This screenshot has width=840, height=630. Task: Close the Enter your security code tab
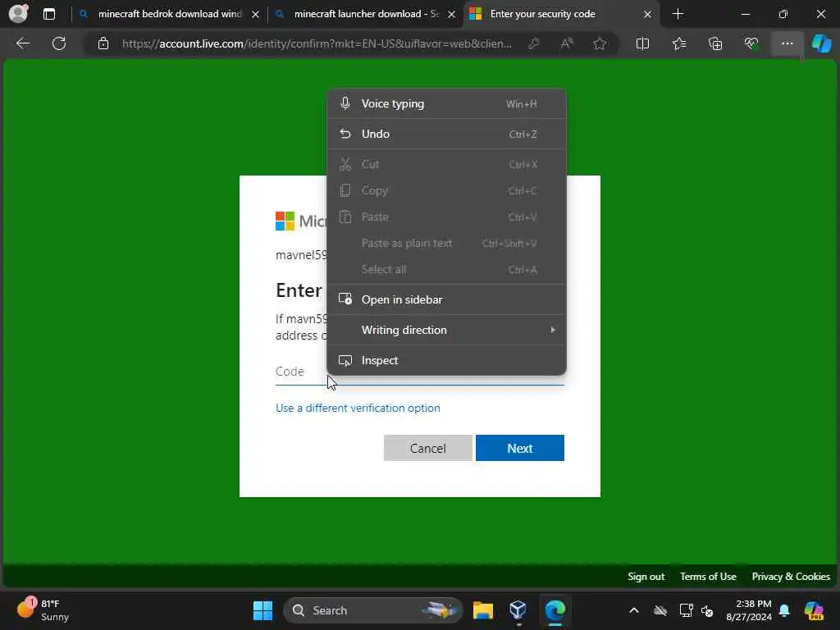(647, 15)
